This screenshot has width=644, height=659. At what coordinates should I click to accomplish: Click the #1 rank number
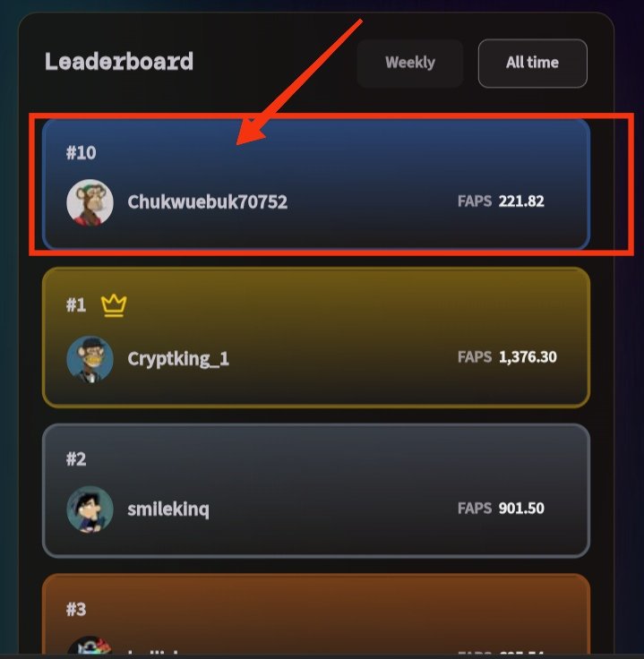76,305
